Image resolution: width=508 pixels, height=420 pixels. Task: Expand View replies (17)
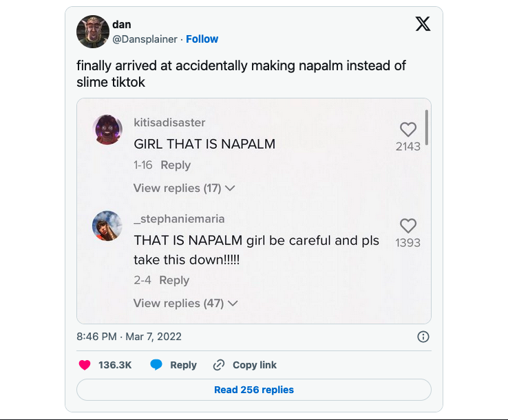pos(184,188)
